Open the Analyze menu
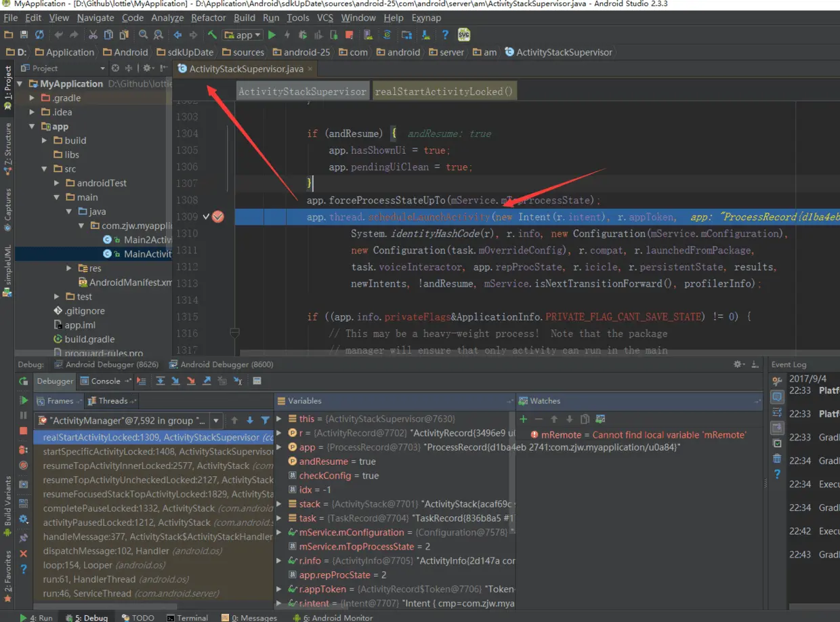This screenshot has width=840, height=622. pyautogui.click(x=167, y=18)
